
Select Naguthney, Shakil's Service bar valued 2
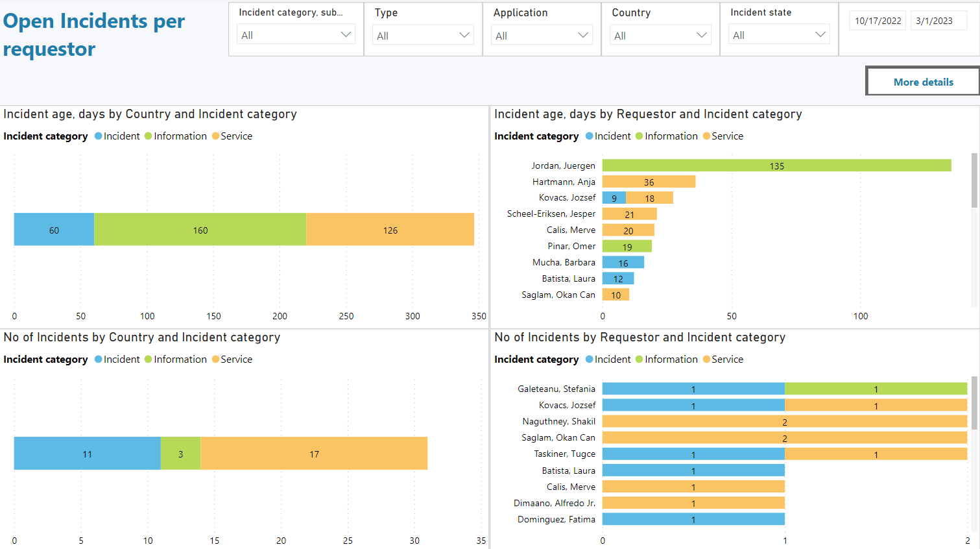pyautogui.click(x=785, y=421)
